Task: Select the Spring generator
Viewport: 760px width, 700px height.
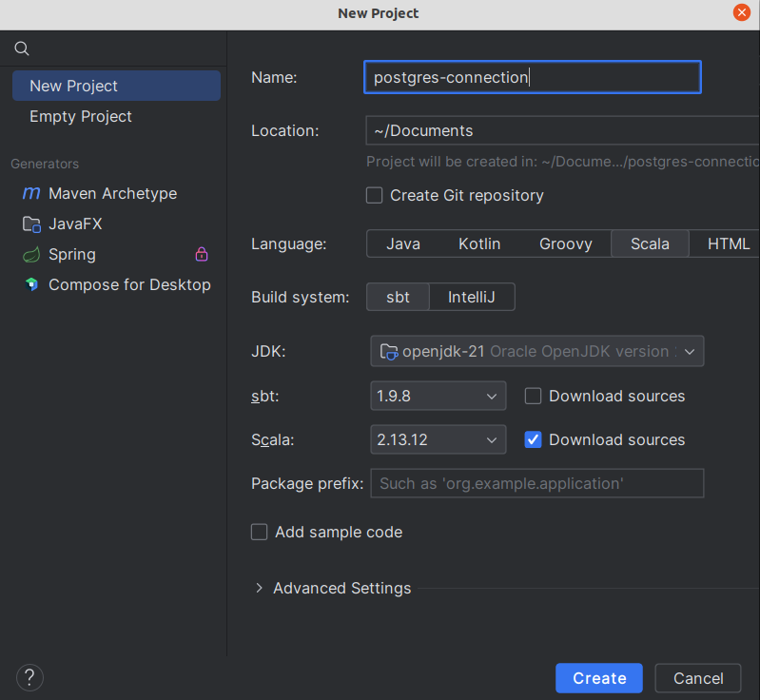Action: (x=72, y=254)
